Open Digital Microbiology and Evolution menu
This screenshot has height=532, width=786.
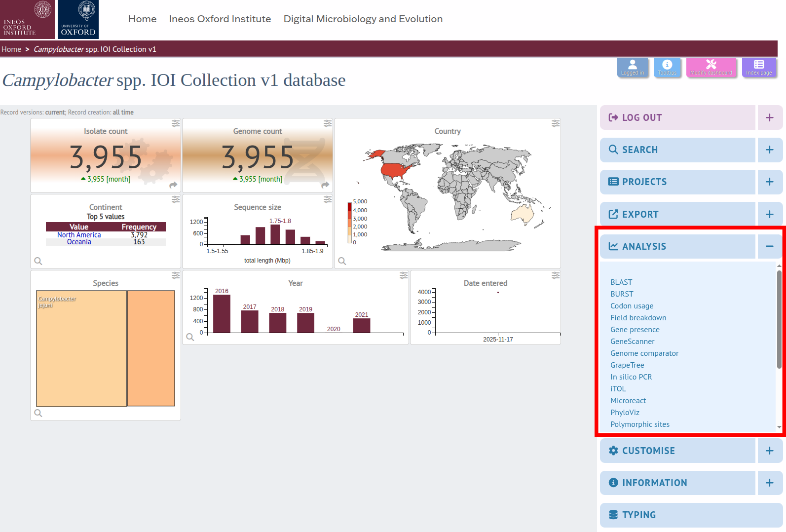click(363, 19)
